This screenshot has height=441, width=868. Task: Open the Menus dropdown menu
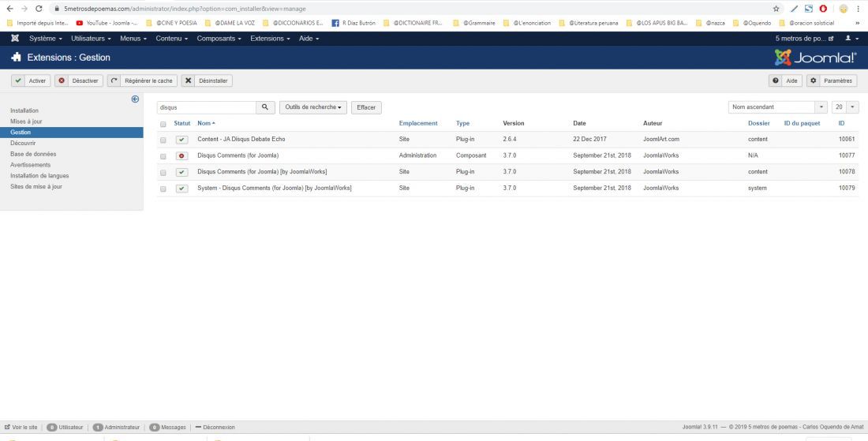(133, 39)
